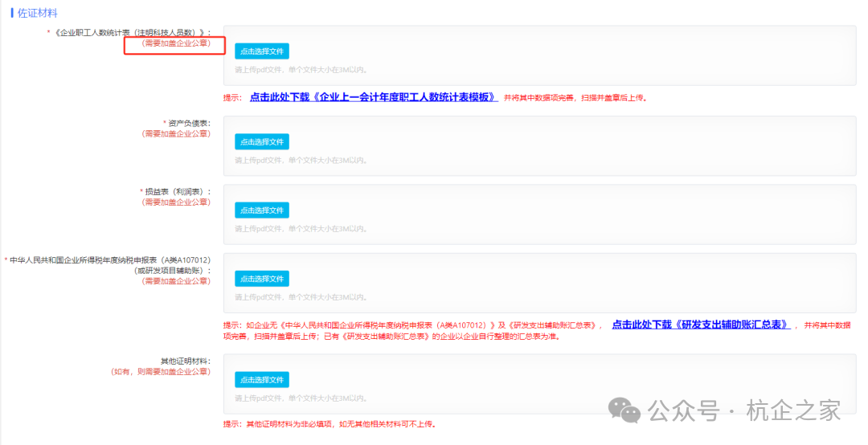Click file select button for 资产负债表
Screen dimensions: 868x445
[x=262, y=141]
